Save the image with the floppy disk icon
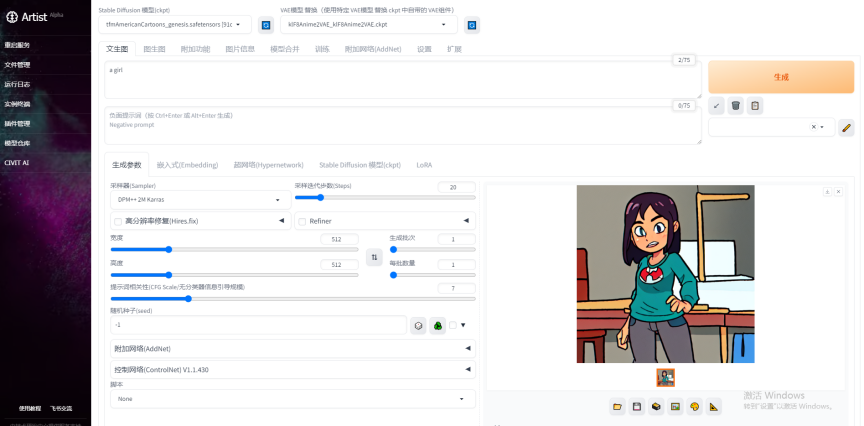The width and height of the screenshot is (864, 426). click(x=637, y=407)
